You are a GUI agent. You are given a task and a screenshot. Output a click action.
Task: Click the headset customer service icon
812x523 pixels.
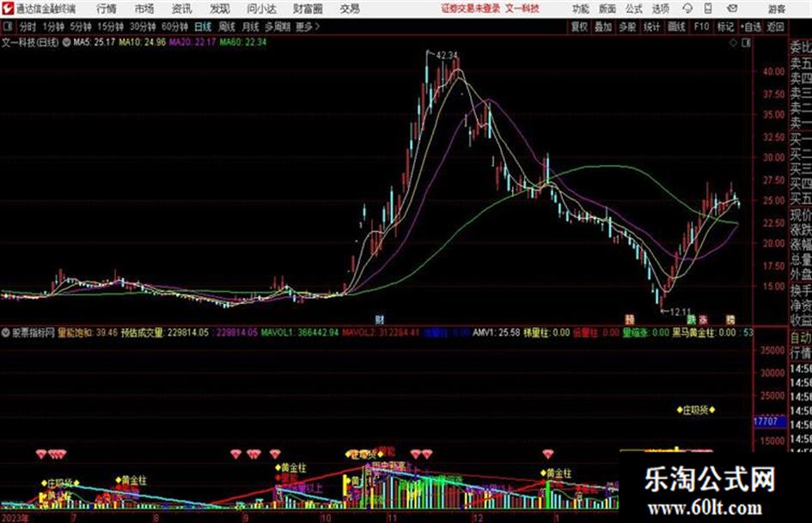[687, 9]
